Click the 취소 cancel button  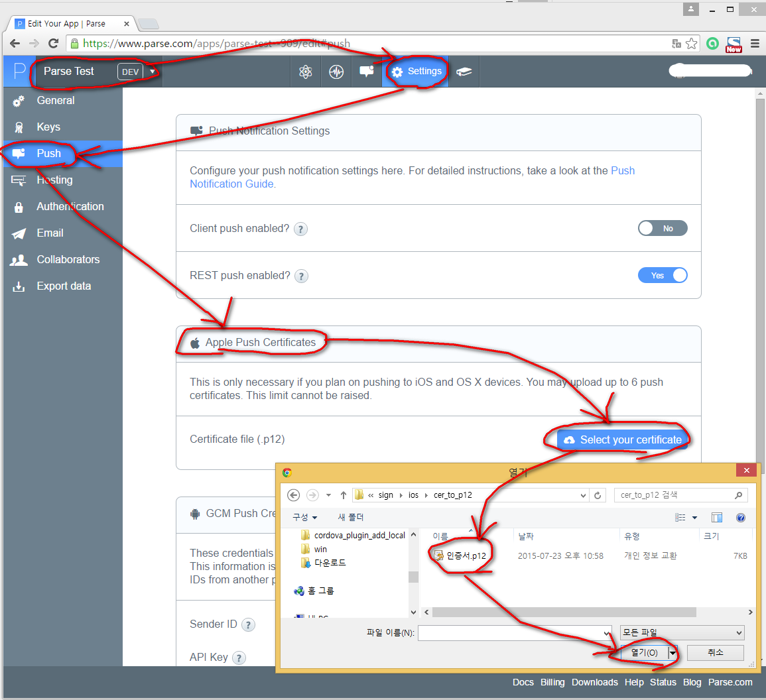pos(715,653)
